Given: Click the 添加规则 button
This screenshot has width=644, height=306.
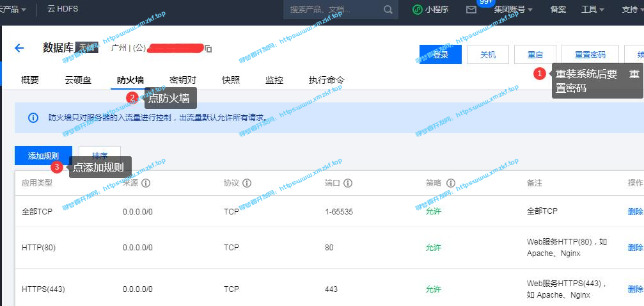Looking at the screenshot, I should [43, 156].
